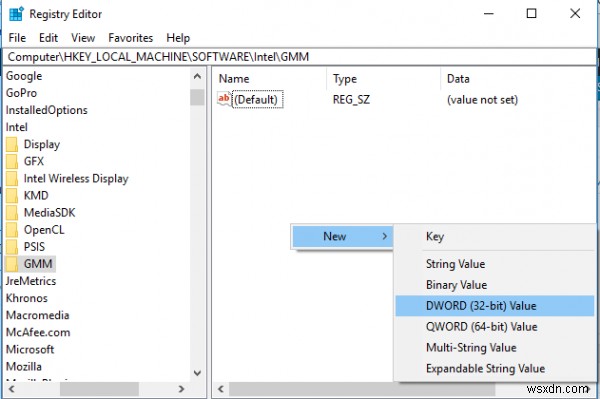Minimize the Registry Editor window

coord(488,14)
